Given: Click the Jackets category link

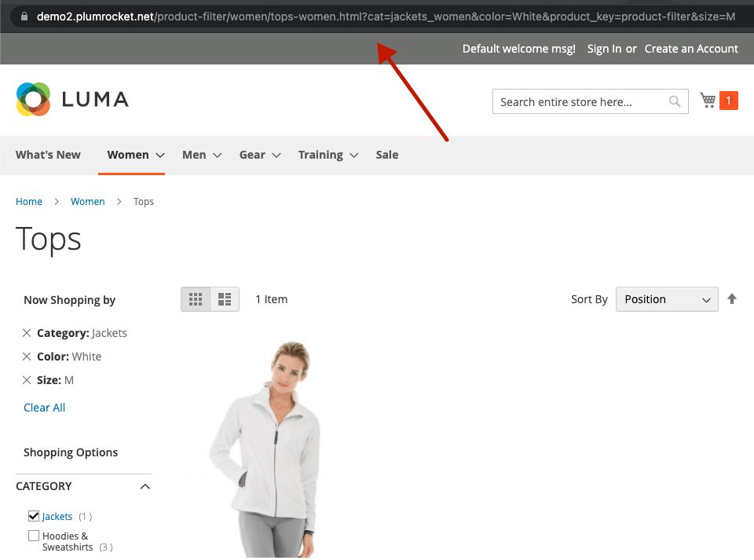Looking at the screenshot, I should click(x=57, y=516).
